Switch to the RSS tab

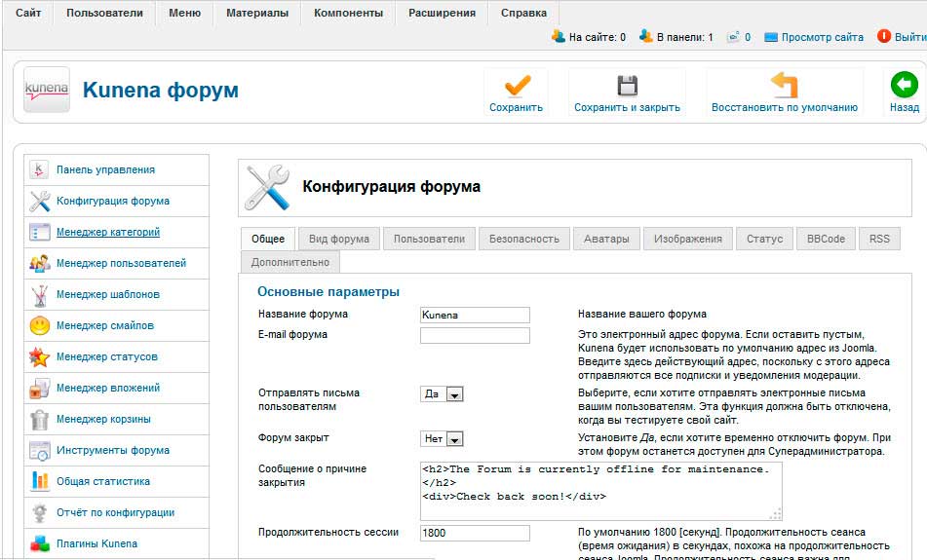pyautogui.click(x=879, y=240)
